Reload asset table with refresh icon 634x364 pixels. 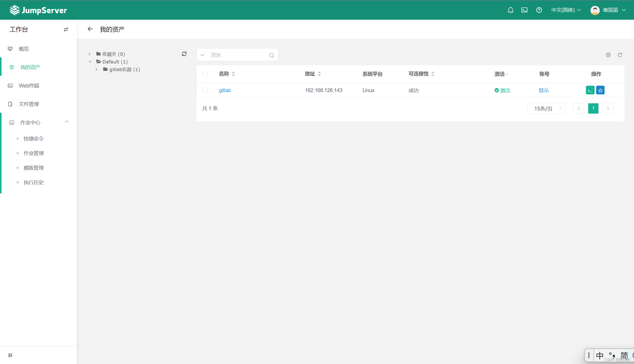point(620,55)
